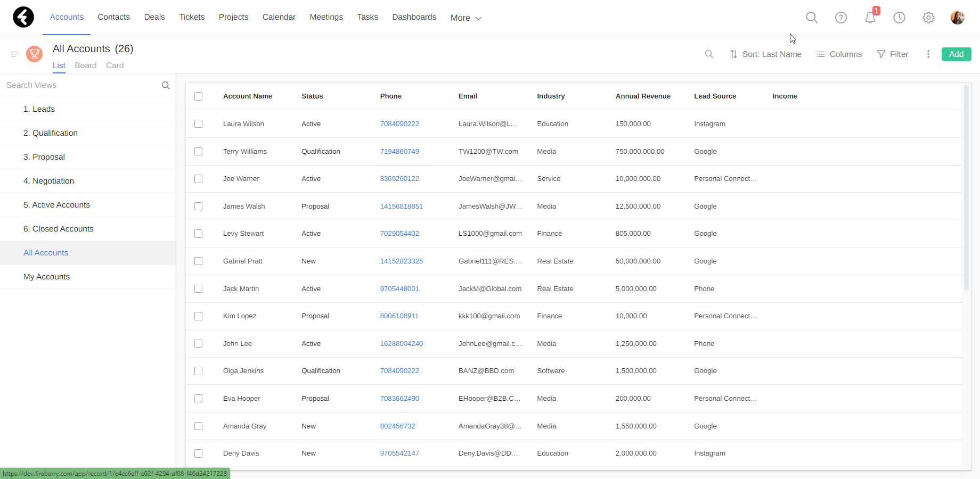Check the Deny Davis row checkbox
This screenshot has width=980, height=479.
coord(199,453)
